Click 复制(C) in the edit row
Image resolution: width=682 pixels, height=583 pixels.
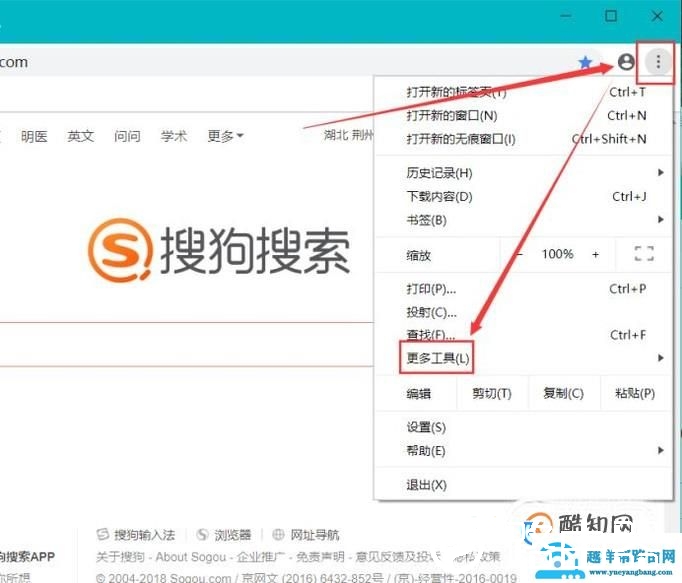(564, 394)
